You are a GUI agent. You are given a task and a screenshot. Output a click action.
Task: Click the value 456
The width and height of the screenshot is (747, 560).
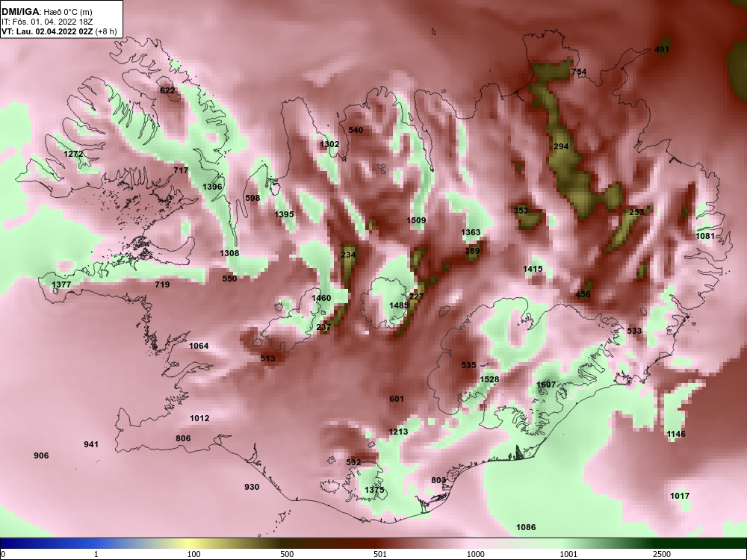tap(583, 295)
